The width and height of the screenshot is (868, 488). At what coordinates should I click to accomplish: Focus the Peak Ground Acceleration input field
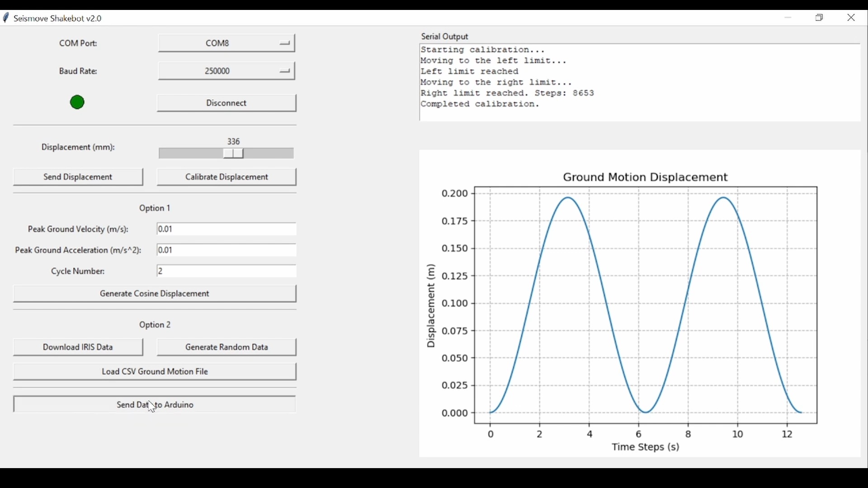tap(226, 250)
